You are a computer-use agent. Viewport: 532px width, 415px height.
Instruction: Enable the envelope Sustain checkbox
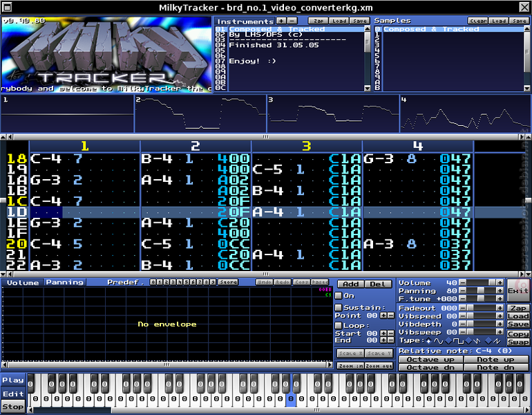tap(339, 307)
